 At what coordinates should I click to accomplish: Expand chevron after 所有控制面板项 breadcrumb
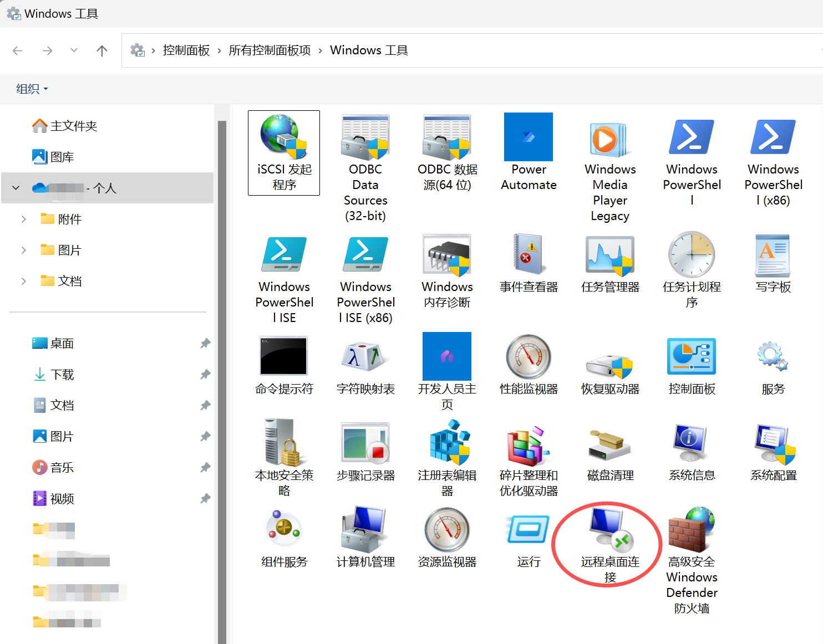tap(321, 51)
